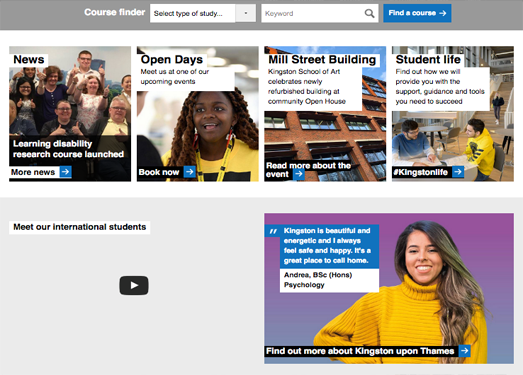Image resolution: width=523 pixels, height=375 pixels.
Task: Click the arrow after Read more about the event
Action: (299, 174)
